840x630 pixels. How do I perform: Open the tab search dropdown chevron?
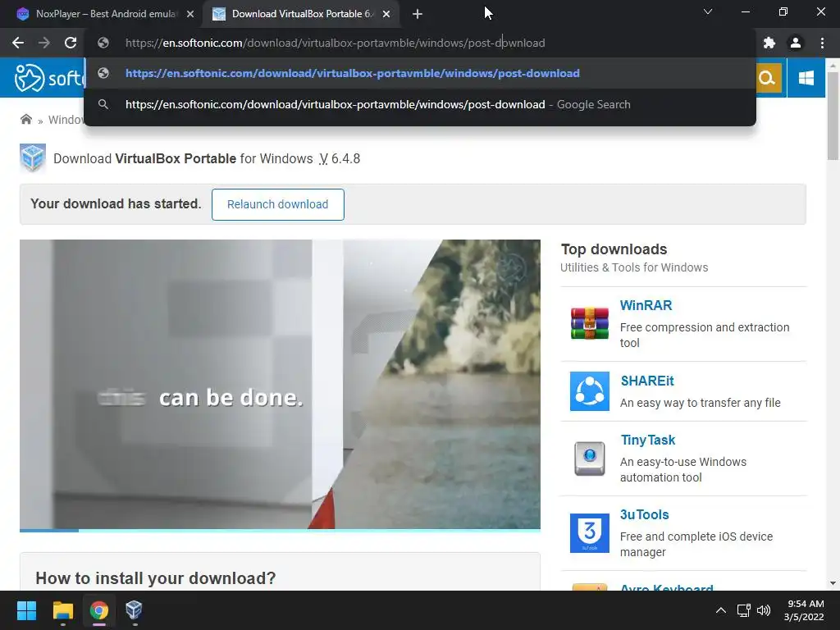[x=708, y=11]
